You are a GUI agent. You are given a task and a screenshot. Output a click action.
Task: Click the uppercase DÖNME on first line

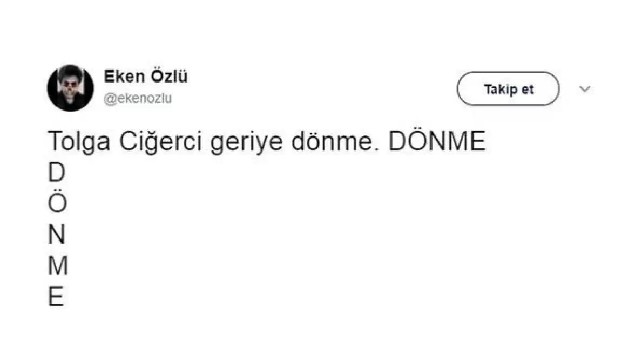[437, 141]
